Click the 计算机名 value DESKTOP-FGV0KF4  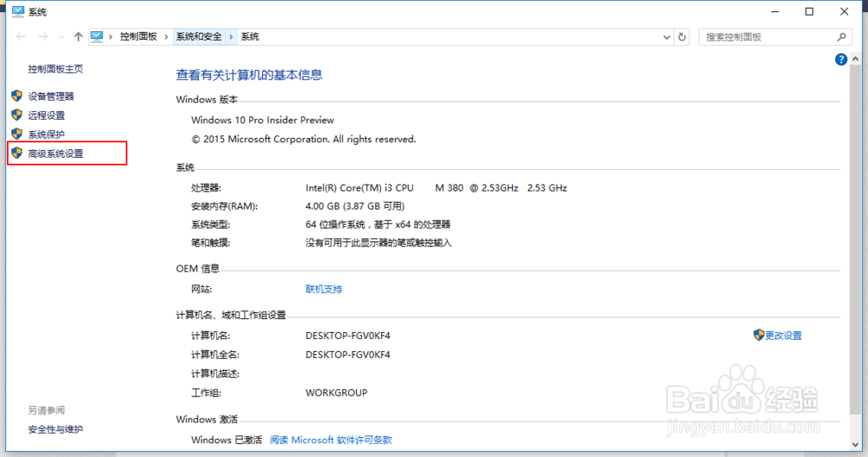tap(348, 336)
